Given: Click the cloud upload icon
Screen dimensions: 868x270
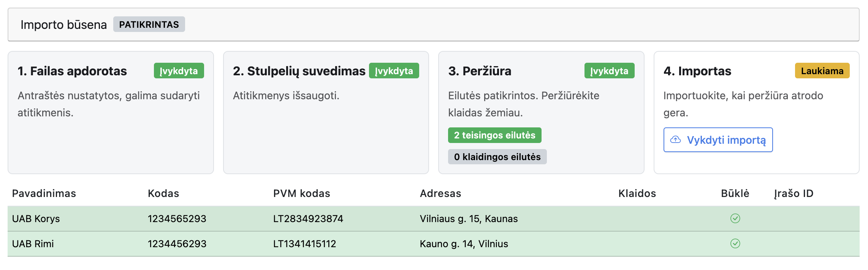Looking at the screenshot, I should click(x=675, y=140).
